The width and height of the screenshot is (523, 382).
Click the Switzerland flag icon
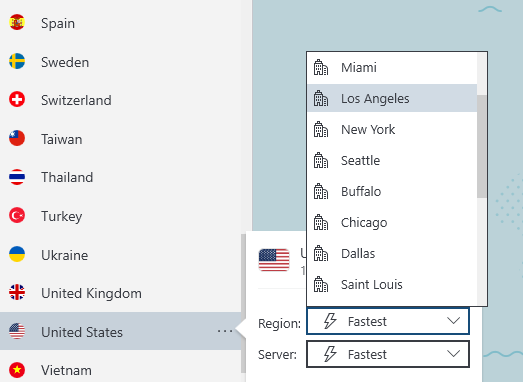(17, 99)
